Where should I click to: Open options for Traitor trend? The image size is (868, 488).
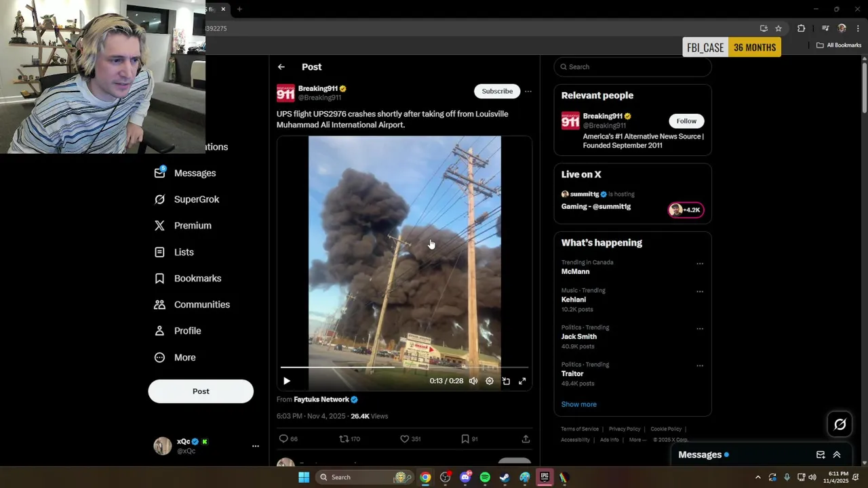(700, 366)
